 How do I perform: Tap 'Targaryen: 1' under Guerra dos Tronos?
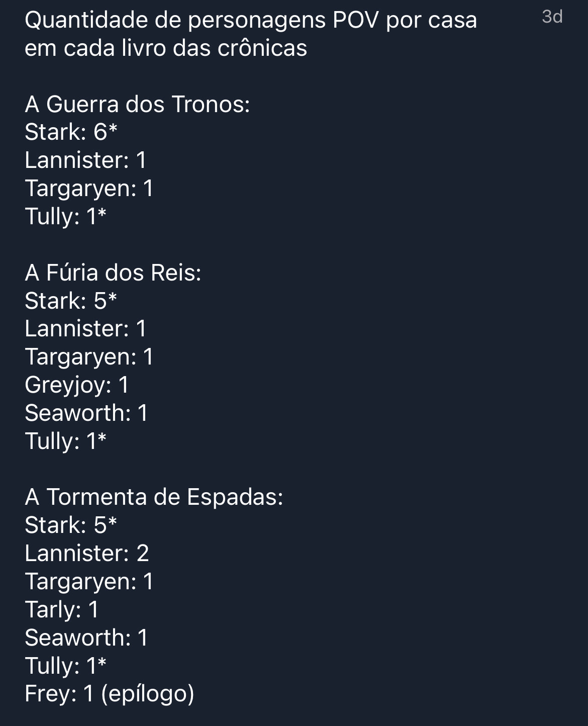[x=89, y=189]
